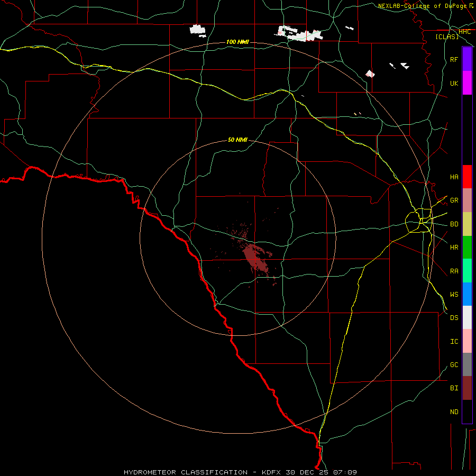Click the HA legend label
476x476 pixels.
point(454,177)
